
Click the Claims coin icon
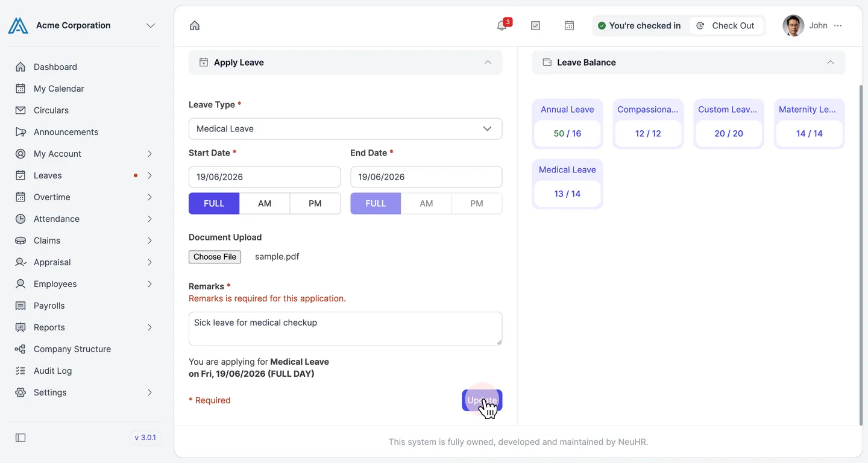click(20, 241)
